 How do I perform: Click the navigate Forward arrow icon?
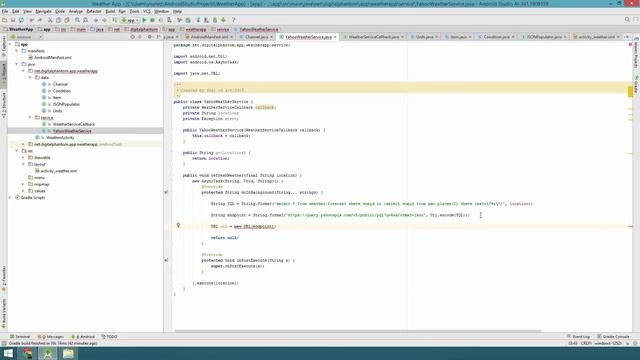pos(104,20)
